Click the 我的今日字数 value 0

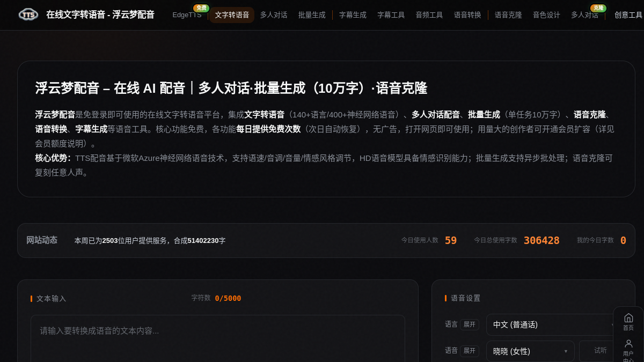tap(623, 241)
